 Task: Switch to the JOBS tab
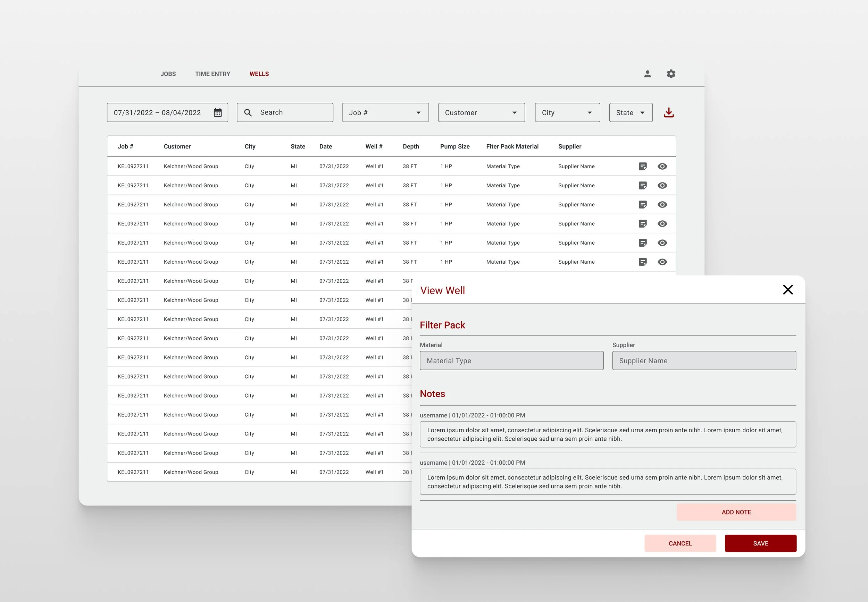click(168, 74)
